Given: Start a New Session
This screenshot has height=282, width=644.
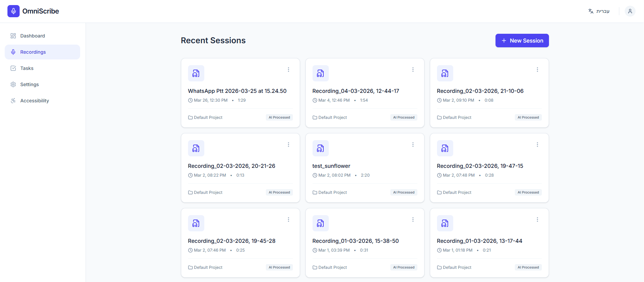Looking at the screenshot, I should coord(522,41).
